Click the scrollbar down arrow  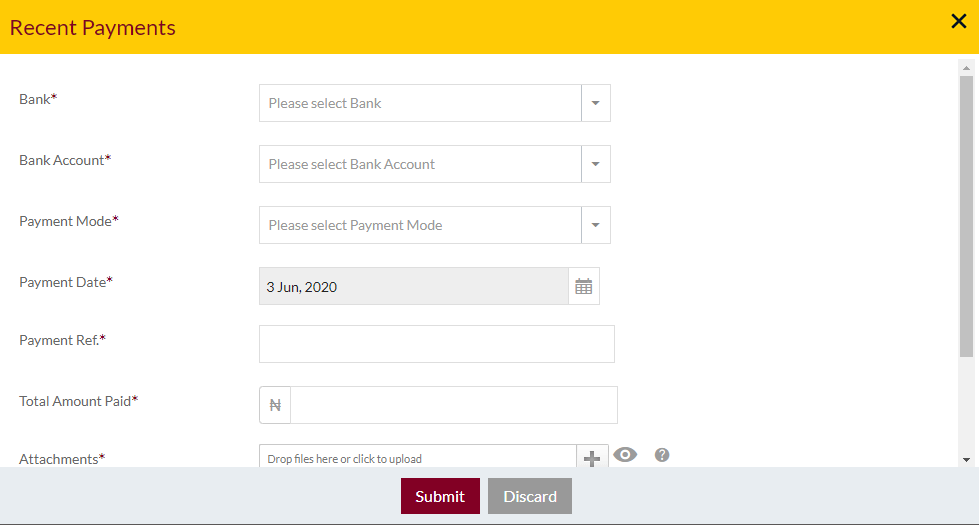[x=967, y=460]
